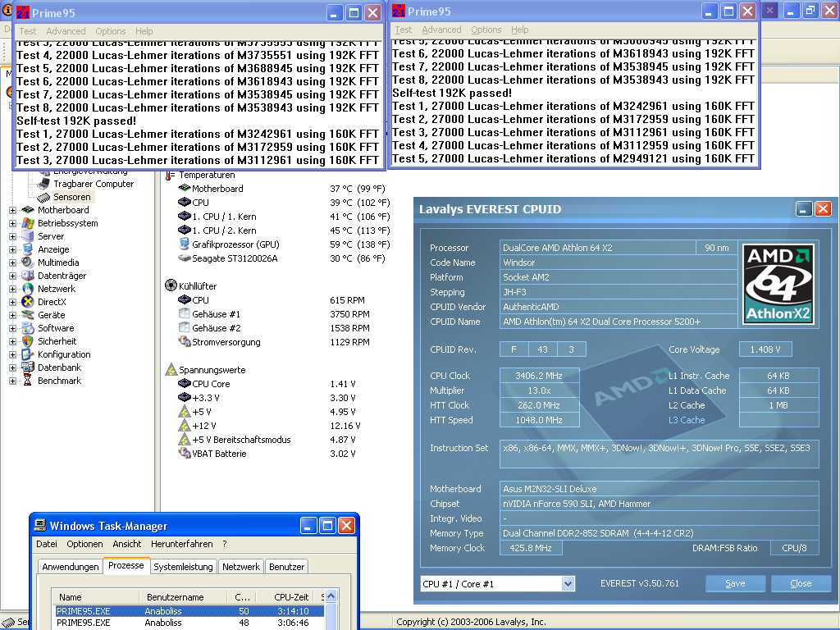Click the AMD Athlon X2 logo image
The width and height of the screenshot is (840, 630).
click(778, 285)
